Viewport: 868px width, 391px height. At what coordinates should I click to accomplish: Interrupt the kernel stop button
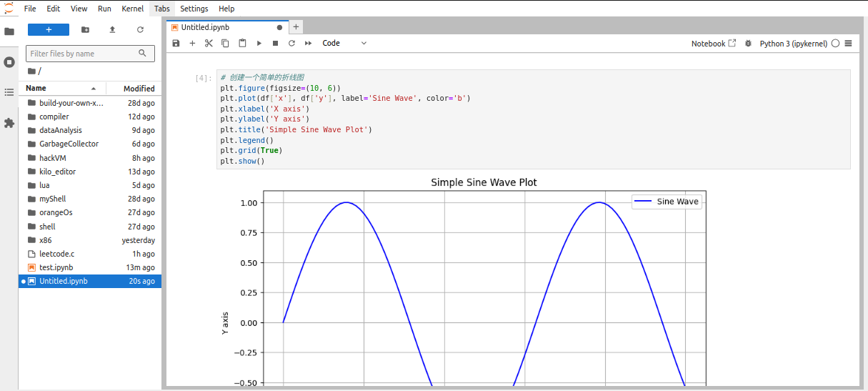coord(275,44)
